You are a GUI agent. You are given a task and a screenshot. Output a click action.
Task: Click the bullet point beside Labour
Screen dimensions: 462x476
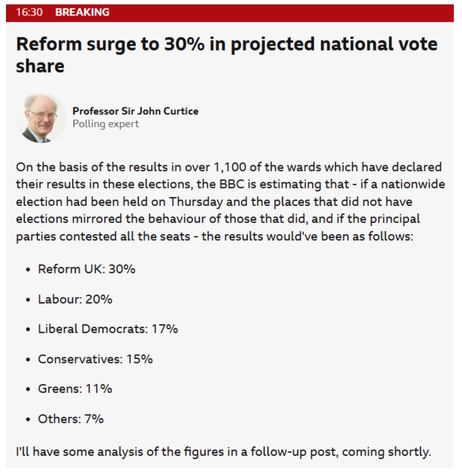pyautogui.click(x=28, y=300)
